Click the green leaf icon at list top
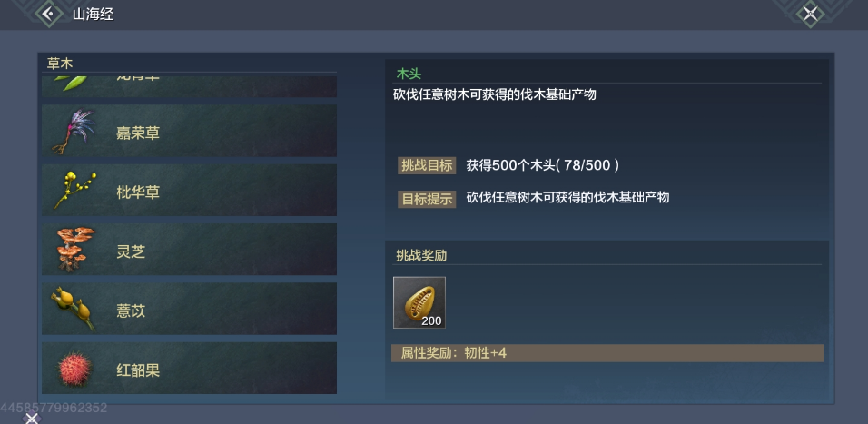Screen dimensions: 868x424 tap(71, 84)
